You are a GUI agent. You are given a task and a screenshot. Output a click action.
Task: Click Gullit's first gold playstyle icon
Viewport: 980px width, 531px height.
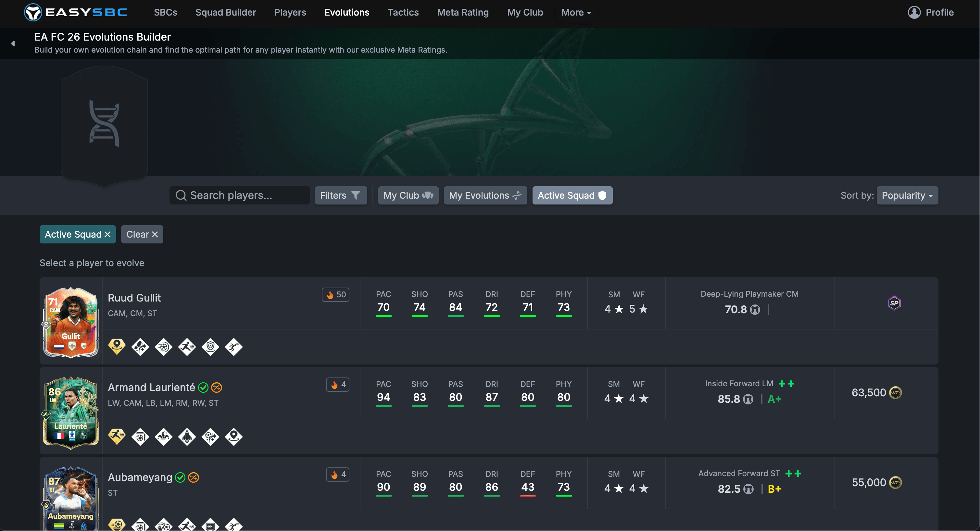pos(117,347)
